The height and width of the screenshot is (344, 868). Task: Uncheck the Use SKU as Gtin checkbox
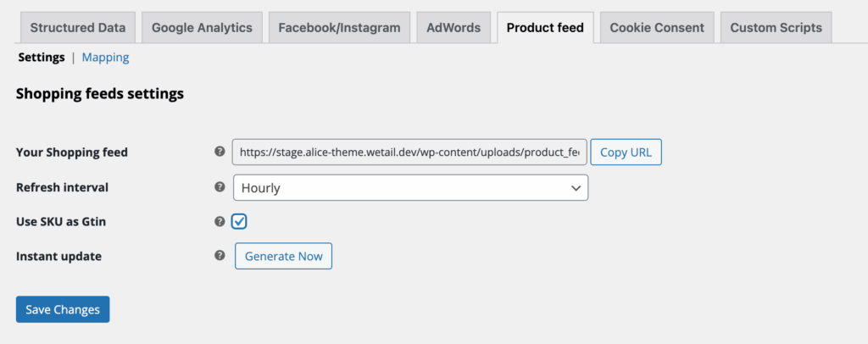point(239,221)
